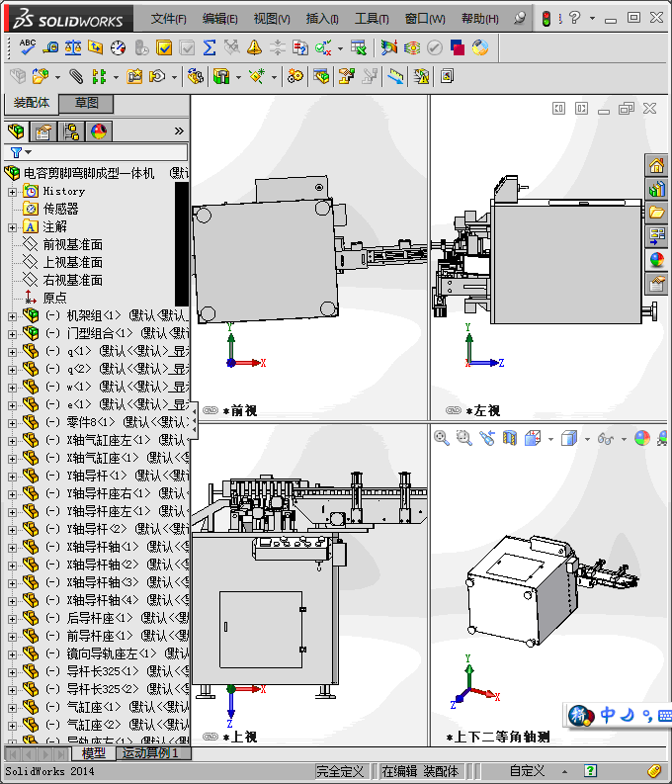Click the Insert Components icon with folder
672x784 pixels.
pyautogui.click(x=41, y=76)
